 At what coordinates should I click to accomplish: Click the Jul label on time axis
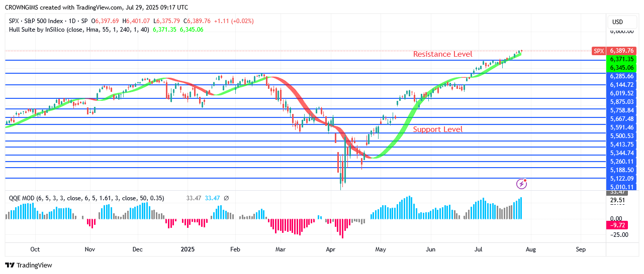(x=478, y=249)
